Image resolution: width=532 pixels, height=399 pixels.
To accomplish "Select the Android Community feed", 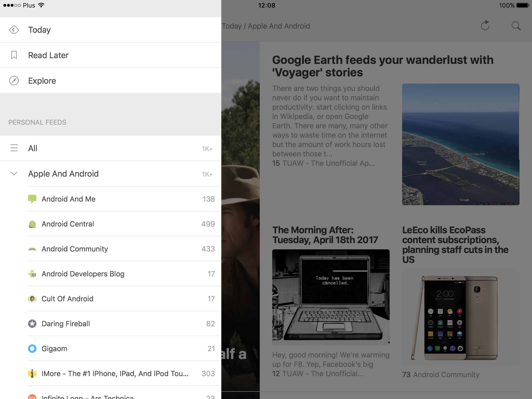I will coord(75,249).
